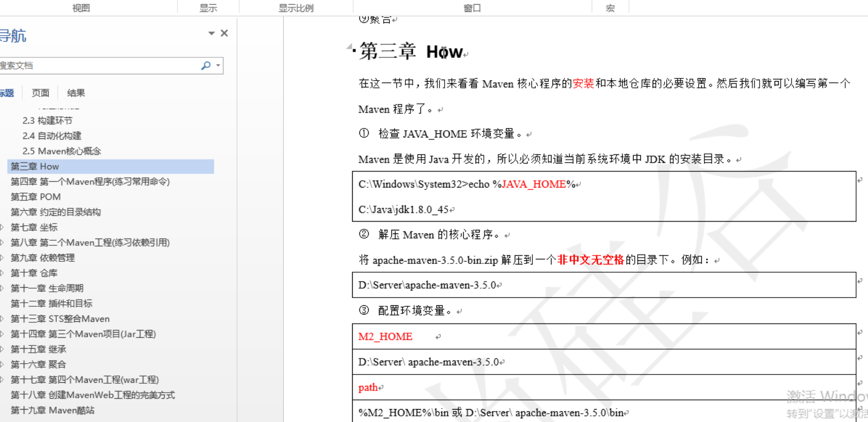The width and height of the screenshot is (868, 422).
Task: Go to 第六章 约定的目录结构 heading
Action: (x=56, y=212)
